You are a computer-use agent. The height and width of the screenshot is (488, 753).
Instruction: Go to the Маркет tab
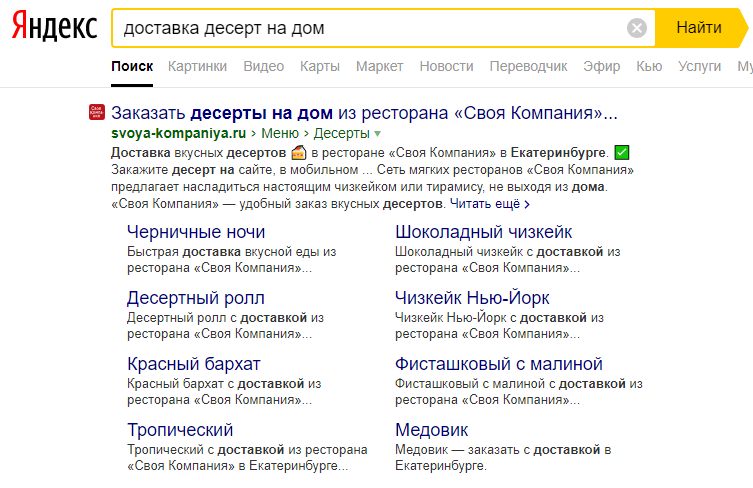tap(379, 66)
